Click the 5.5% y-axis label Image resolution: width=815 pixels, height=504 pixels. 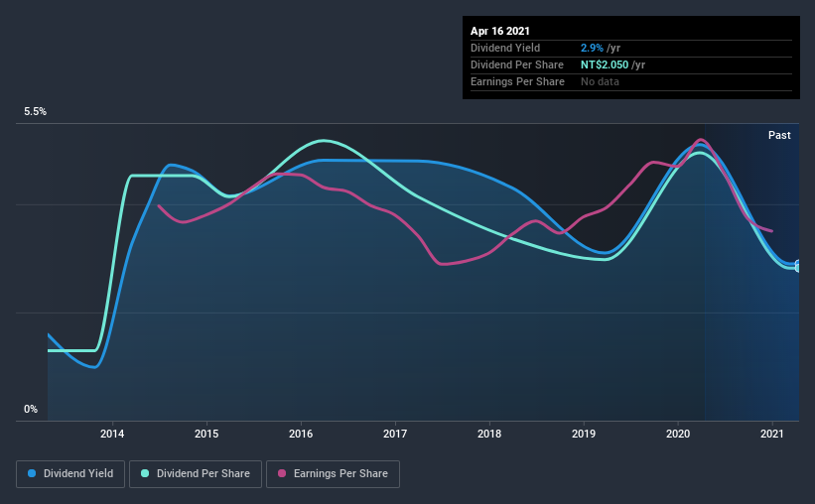(36, 112)
